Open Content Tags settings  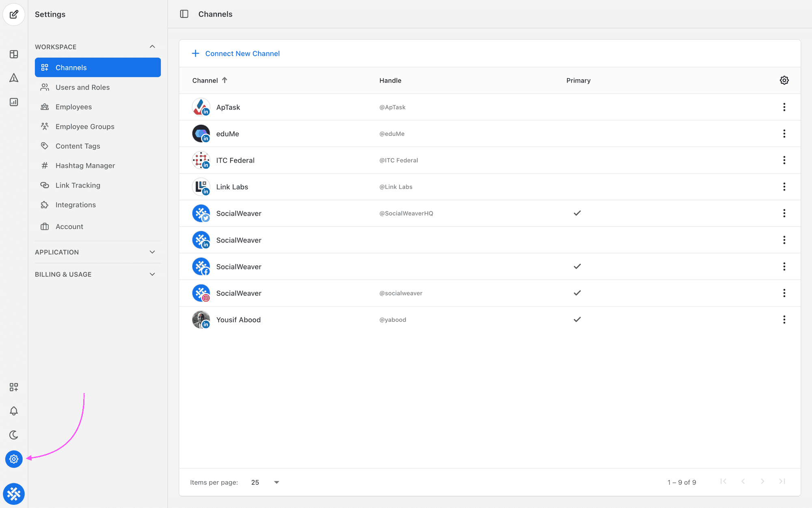click(98, 146)
